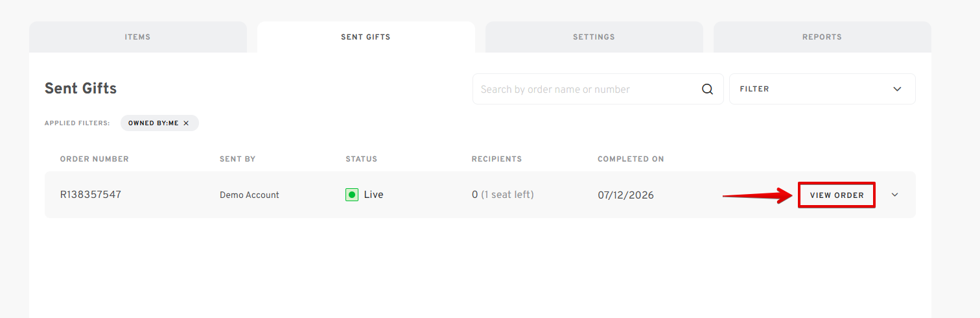Click the green Live status icon
Screen dimensions: 980x318
[x=352, y=195]
